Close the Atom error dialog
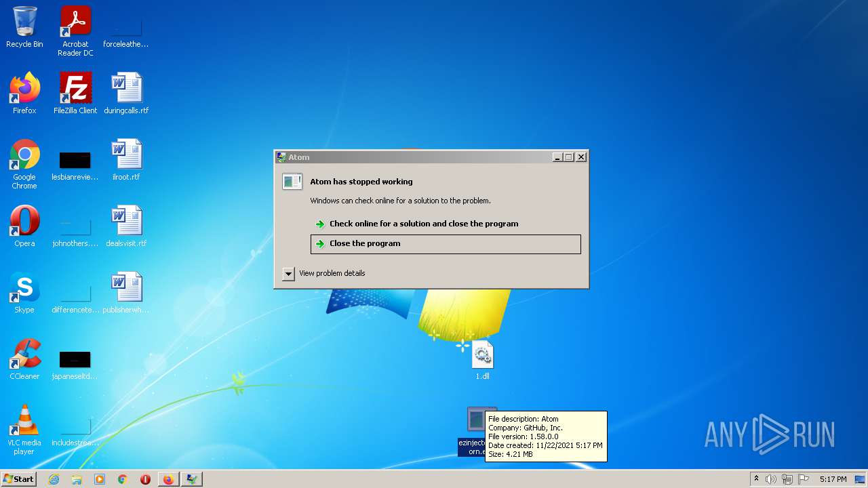The height and width of the screenshot is (488, 868). 581,157
